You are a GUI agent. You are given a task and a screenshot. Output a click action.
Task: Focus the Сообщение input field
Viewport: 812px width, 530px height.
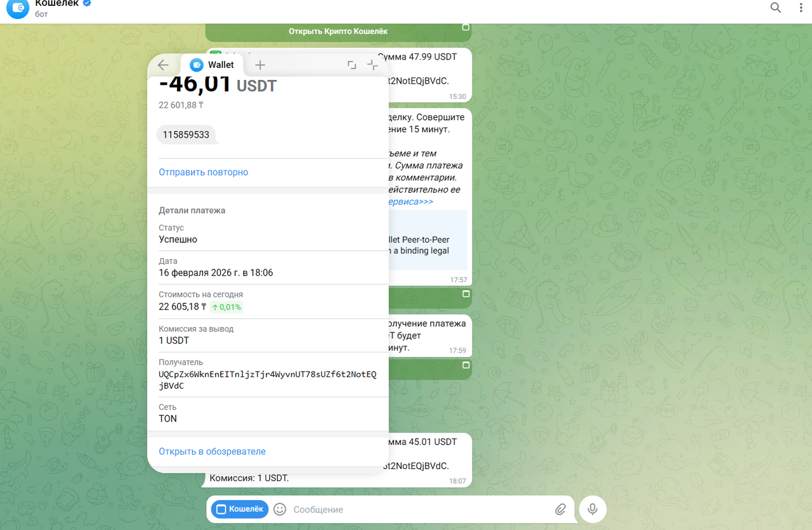419,509
